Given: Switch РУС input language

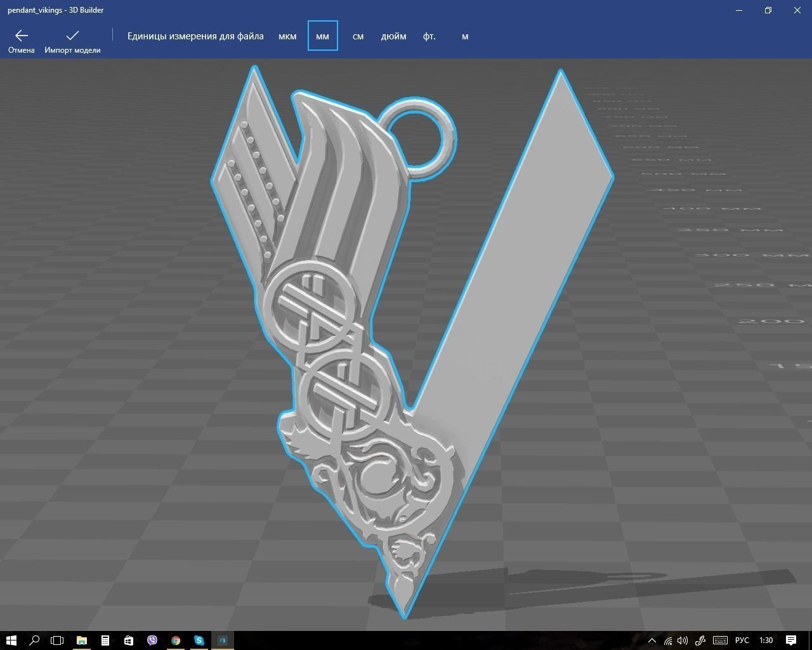Looking at the screenshot, I should 742,640.
